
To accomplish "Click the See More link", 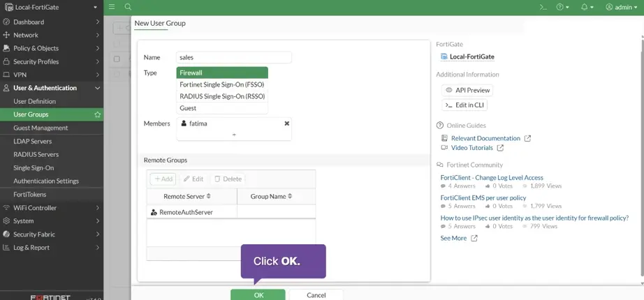I will tap(453, 238).
